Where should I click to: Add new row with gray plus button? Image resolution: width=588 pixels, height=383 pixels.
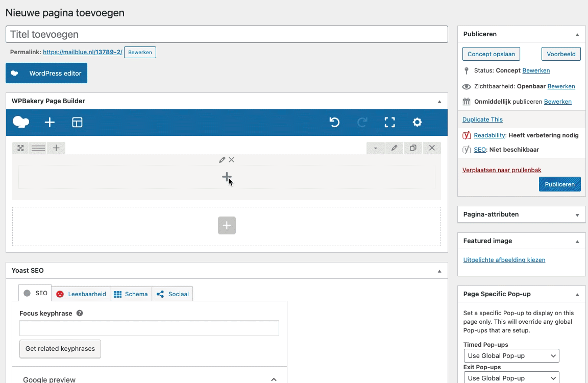[x=227, y=225]
